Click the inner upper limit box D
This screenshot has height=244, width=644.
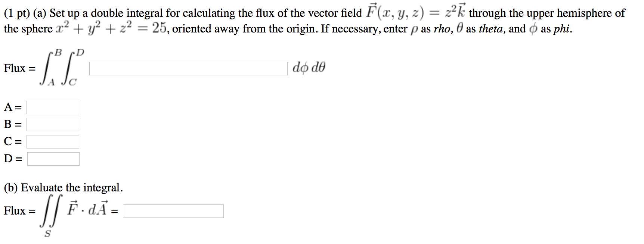coord(53,159)
